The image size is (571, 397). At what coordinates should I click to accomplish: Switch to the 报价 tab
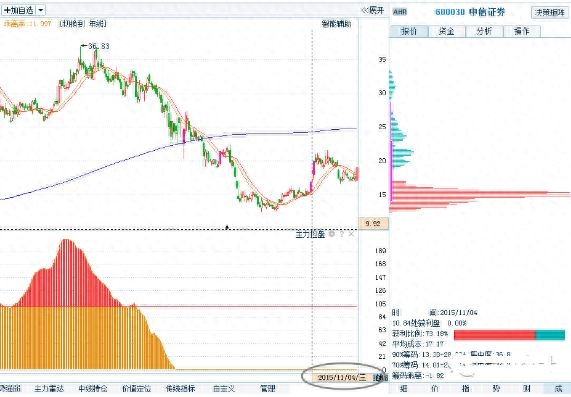(409, 31)
